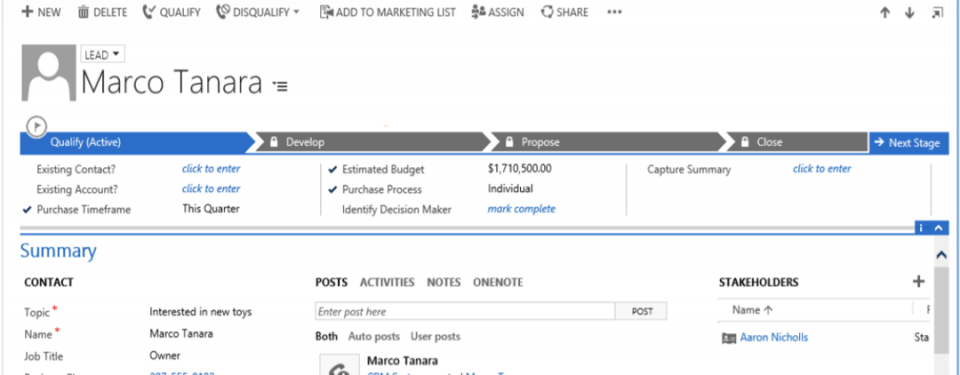960x375 pixels.
Task: Open the record menu icon beside Marco Tanara
Action: pyautogui.click(x=280, y=86)
